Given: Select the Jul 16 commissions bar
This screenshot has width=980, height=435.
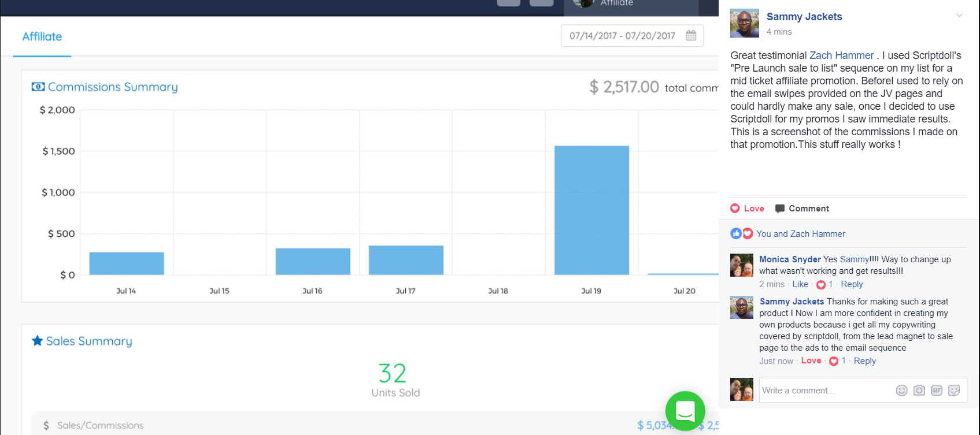Looking at the screenshot, I should [313, 262].
